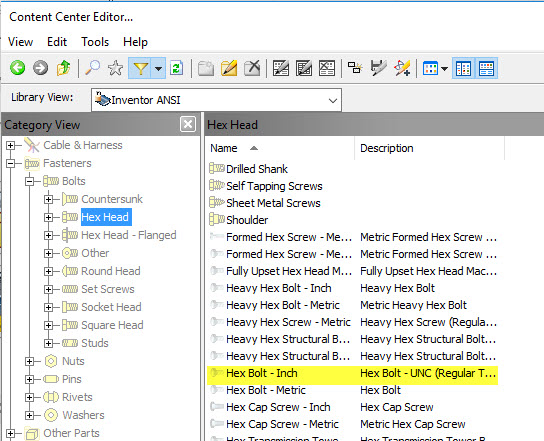Image resolution: width=544 pixels, height=441 pixels.
Task: Select the Heavy Hex Bolt - Inch row
Action: (x=353, y=288)
